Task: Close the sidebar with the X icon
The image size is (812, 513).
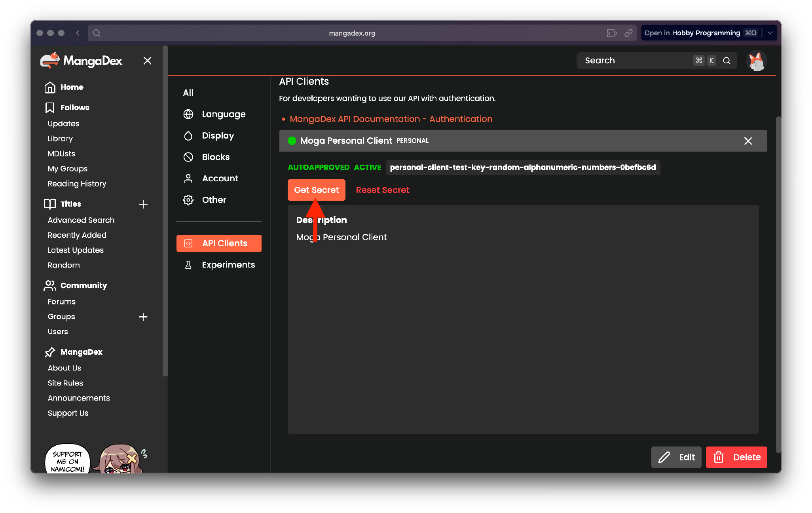Action: click(147, 61)
